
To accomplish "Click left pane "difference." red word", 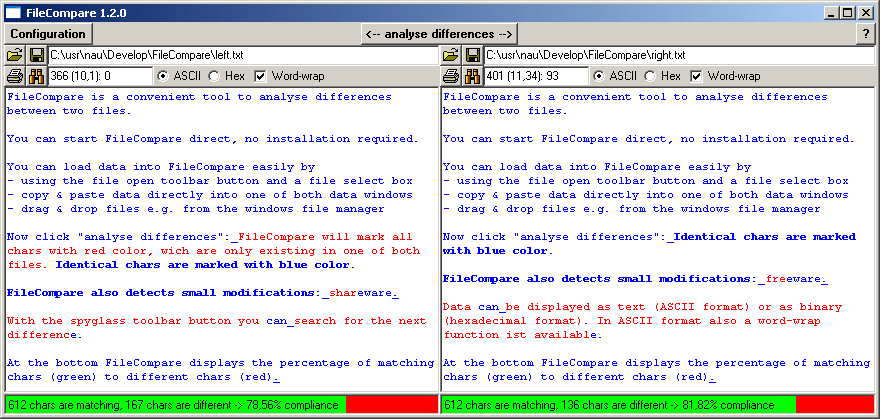I will (x=45, y=335).
